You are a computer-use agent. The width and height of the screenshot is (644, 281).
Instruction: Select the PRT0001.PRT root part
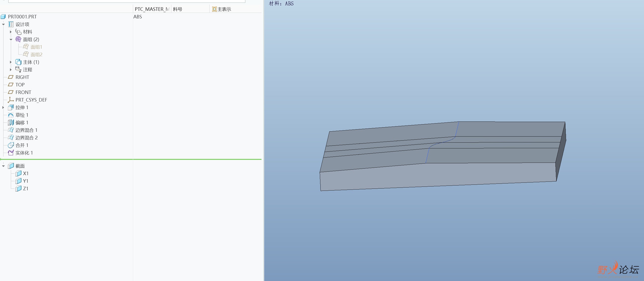click(x=22, y=17)
